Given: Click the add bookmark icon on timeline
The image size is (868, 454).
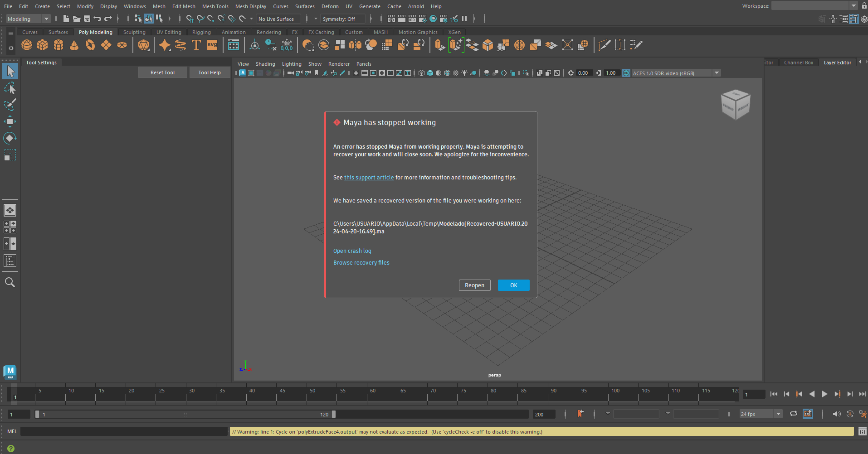Looking at the screenshot, I should click(x=580, y=414).
